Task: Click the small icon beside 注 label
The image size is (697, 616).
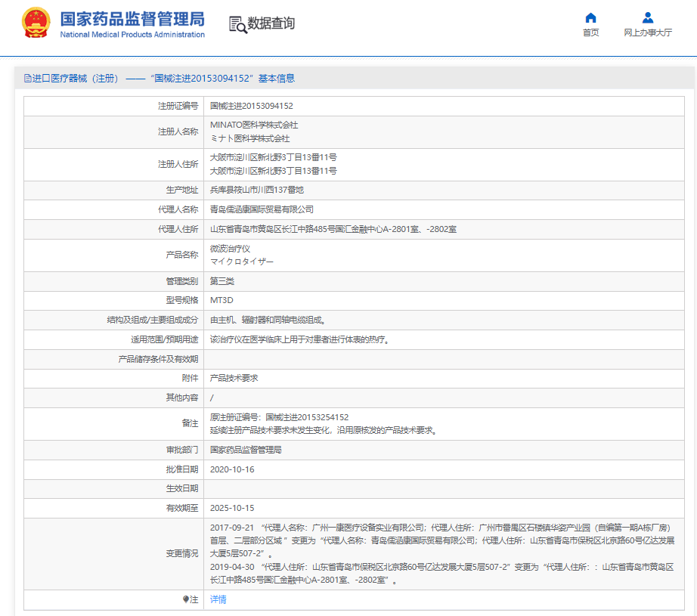Action: pos(186,599)
